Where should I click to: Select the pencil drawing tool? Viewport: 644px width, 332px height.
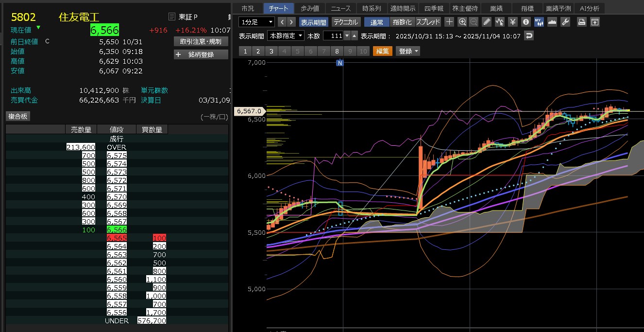(487, 22)
